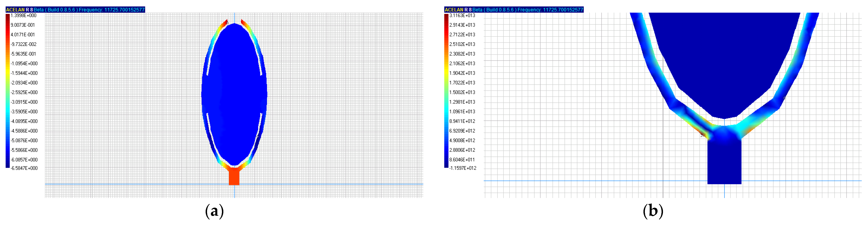Click the figure label (b)
The image size is (868, 226).
653,211
